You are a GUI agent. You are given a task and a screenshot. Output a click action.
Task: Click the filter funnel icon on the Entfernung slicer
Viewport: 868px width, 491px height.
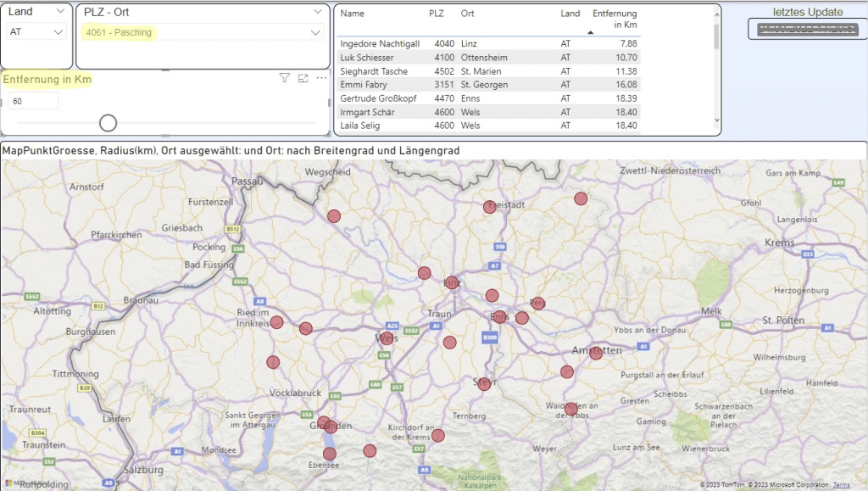285,77
